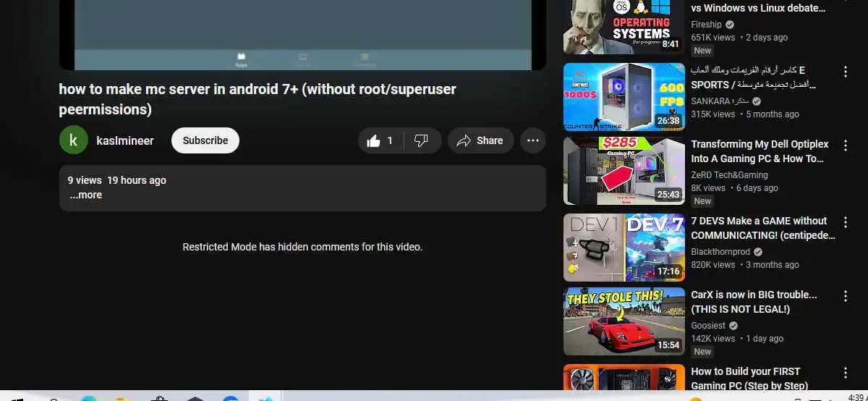Screen dimensions: 868x401
Task: Open the Operating Systems video thumbnail by Fireship
Action: point(624,27)
